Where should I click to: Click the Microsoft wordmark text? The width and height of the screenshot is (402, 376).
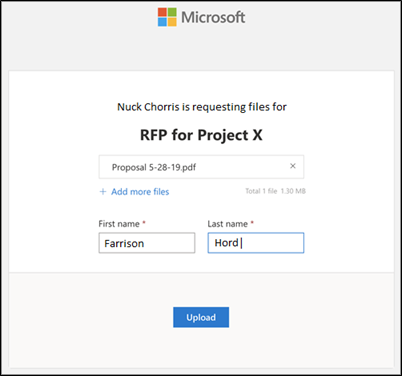(x=213, y=17)
